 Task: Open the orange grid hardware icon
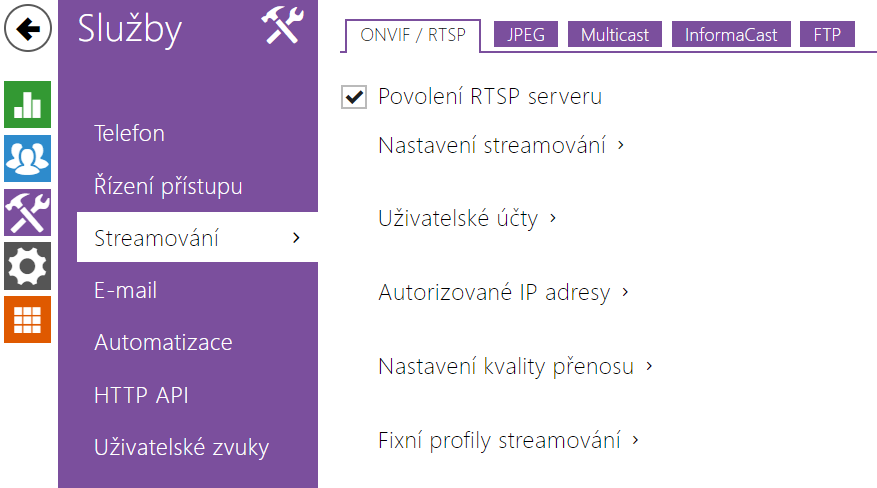27,320
